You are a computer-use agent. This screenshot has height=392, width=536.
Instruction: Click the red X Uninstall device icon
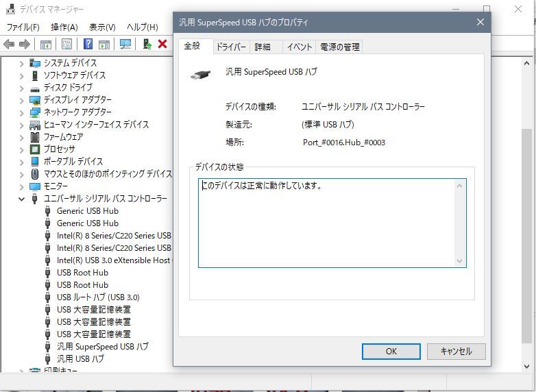(x=162, y=44)
